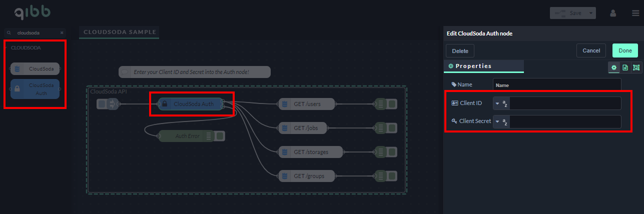
Task: Switch to the CloudSoda Sample flow tab
Action: coord(119,32)
